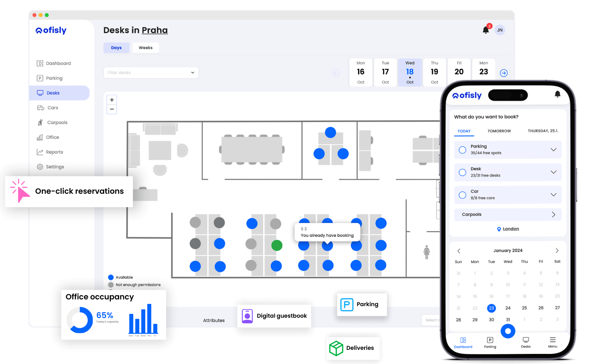Select Mon 16 Oct date card

coord(361,72)
